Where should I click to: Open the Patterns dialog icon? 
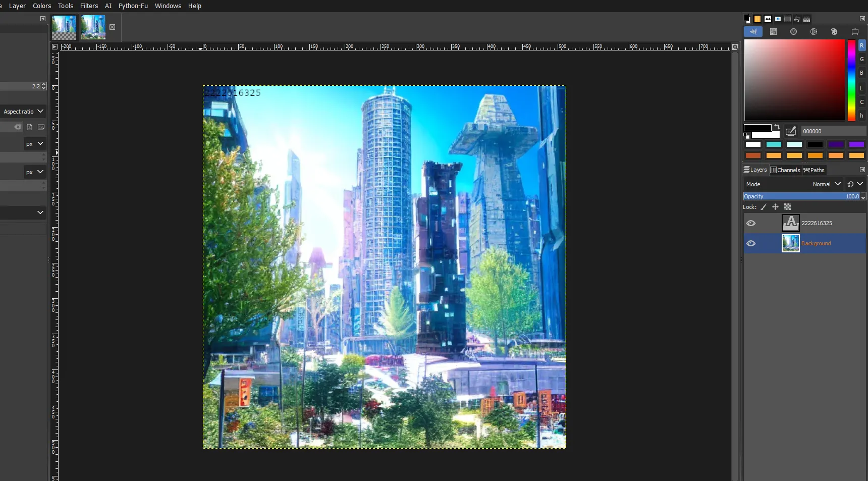[x=757, y=20]
